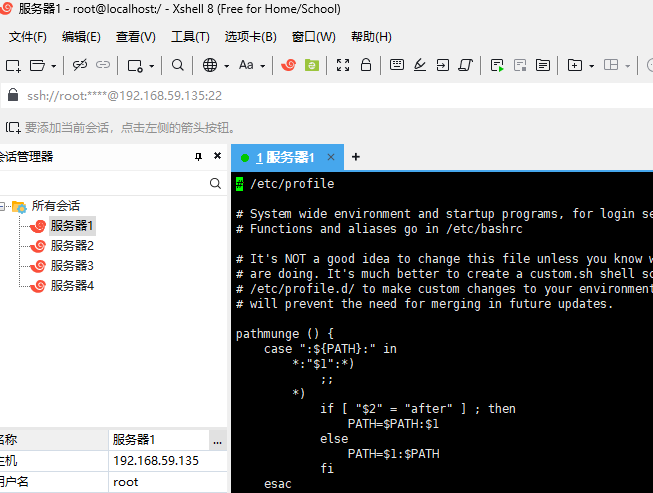Click the esac line in terminal

pyautogui.click(x=278, y=483)
